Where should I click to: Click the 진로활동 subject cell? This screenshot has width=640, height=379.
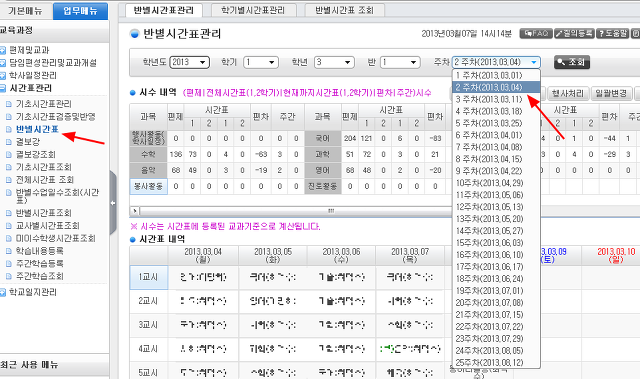tap(322, 186)
